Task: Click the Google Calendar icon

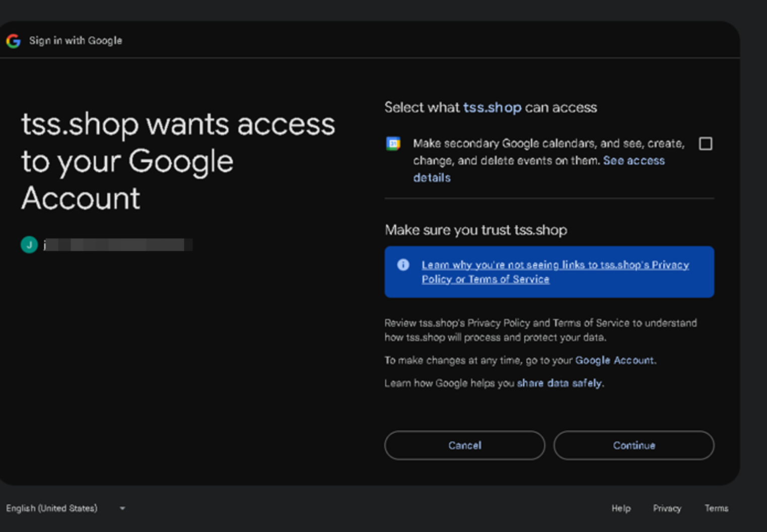Action: coord(393,144)
